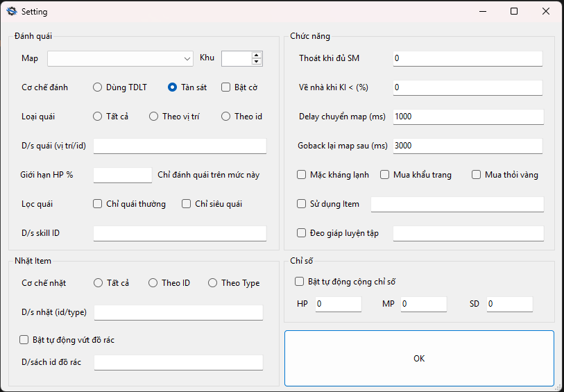Turn on Bật tự động cộng chỉ số
The height and width of the screenshot is (392, 564).
[300, 282]
